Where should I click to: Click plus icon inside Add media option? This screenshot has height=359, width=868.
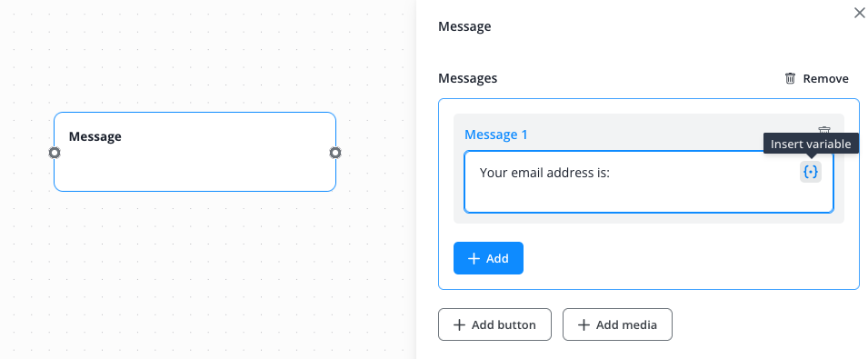(x=584, y=324)
